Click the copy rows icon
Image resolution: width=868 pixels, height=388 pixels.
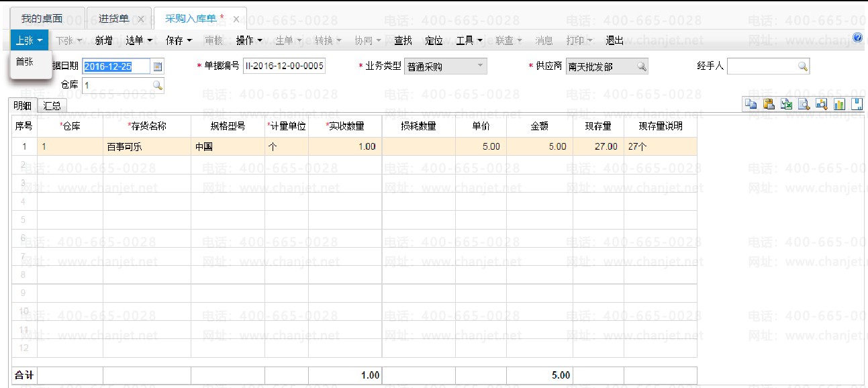(751, 104)
